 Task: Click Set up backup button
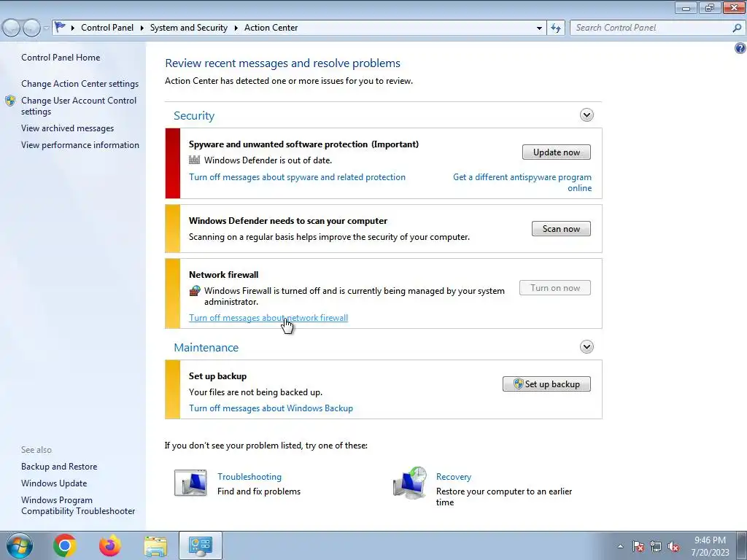point(546,384)
